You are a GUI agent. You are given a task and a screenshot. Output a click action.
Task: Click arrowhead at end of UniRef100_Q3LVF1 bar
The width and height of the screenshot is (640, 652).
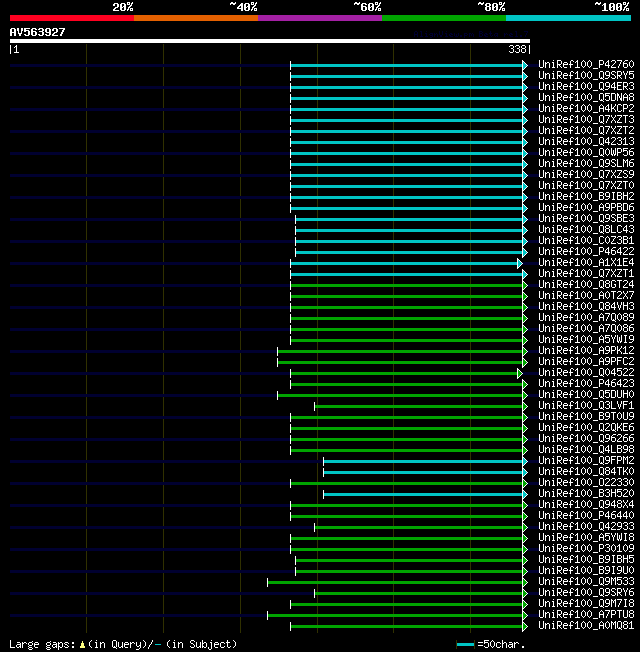pyautogui.click(x=525, y=407)
